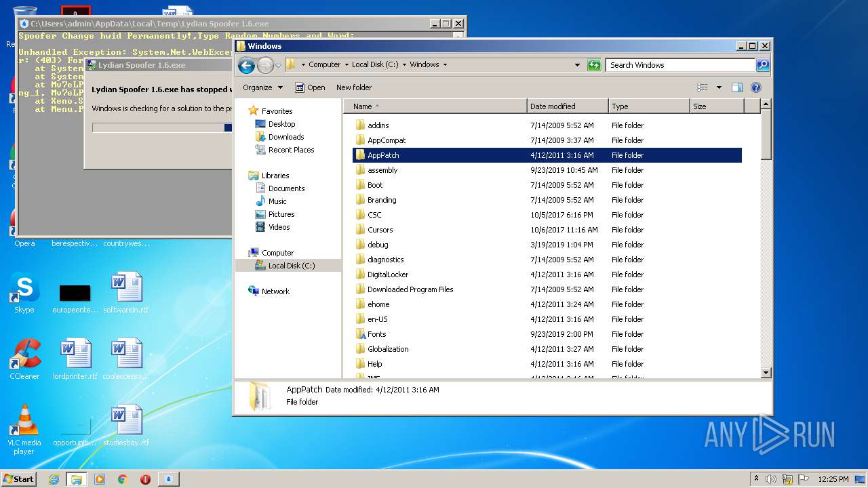Click the file list scroll-up arrow

point(766,104)
